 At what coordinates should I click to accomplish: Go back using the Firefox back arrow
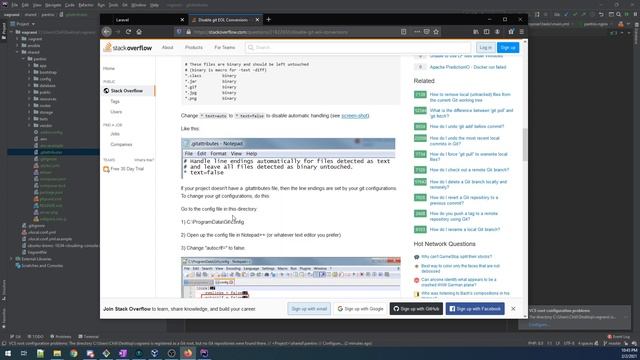pos(107,31)
